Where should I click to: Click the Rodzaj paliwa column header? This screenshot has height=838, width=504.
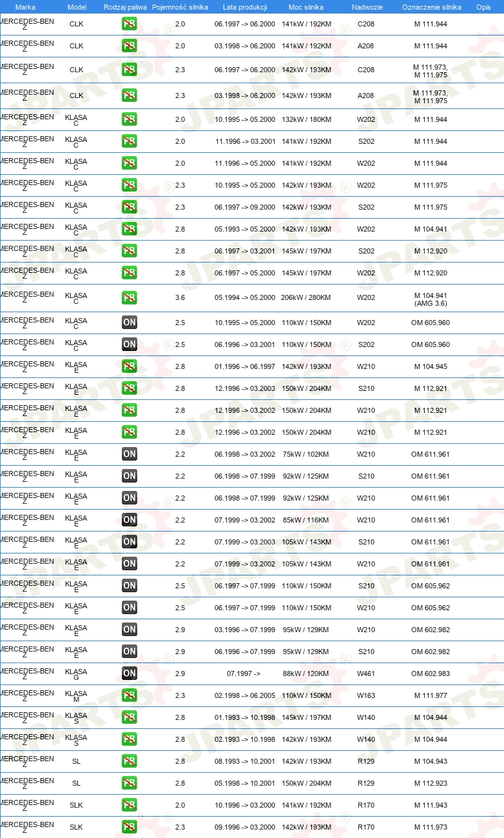125,7
